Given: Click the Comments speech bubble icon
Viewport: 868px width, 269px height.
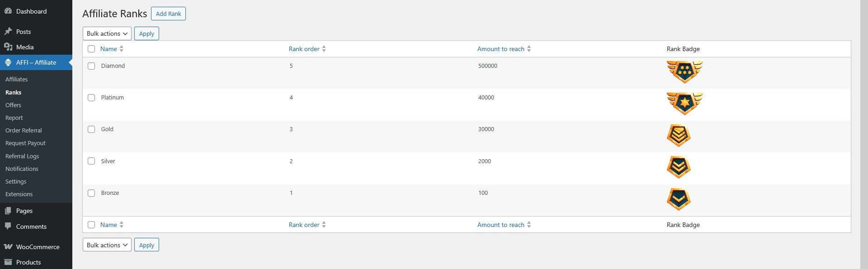Looking at the screenshot, I should click(x=8, y=226).
